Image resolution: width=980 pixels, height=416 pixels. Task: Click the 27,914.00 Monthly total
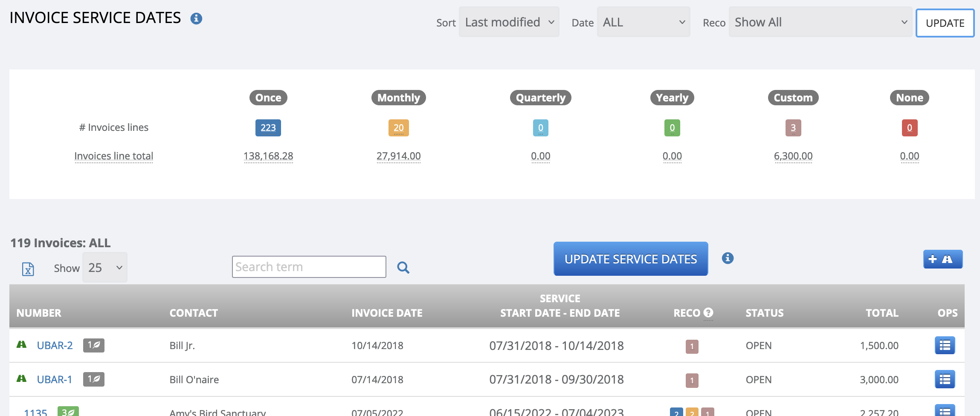[x=399, y=156]
